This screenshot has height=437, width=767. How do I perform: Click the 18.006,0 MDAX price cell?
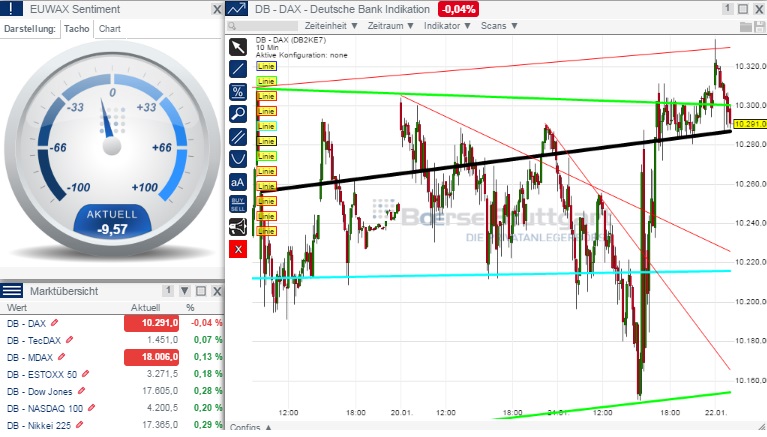click(151, 357)
